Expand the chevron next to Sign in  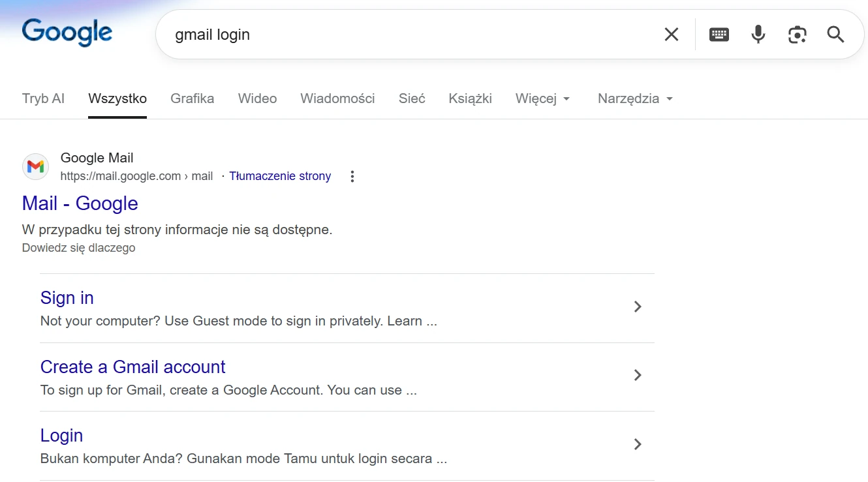pyautogui.click(x=638, y=307)
